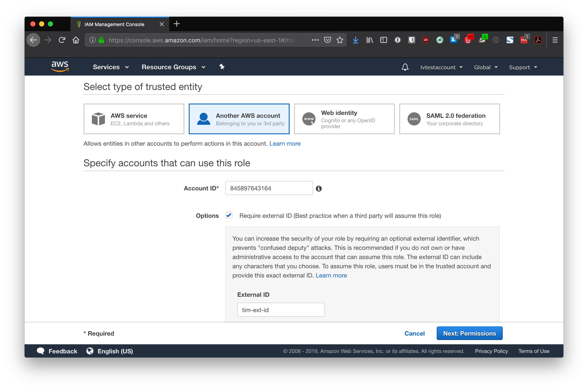Click the Cancel link
The height and width of the screenshot is (390, 588).
click(x=414, y=333)
